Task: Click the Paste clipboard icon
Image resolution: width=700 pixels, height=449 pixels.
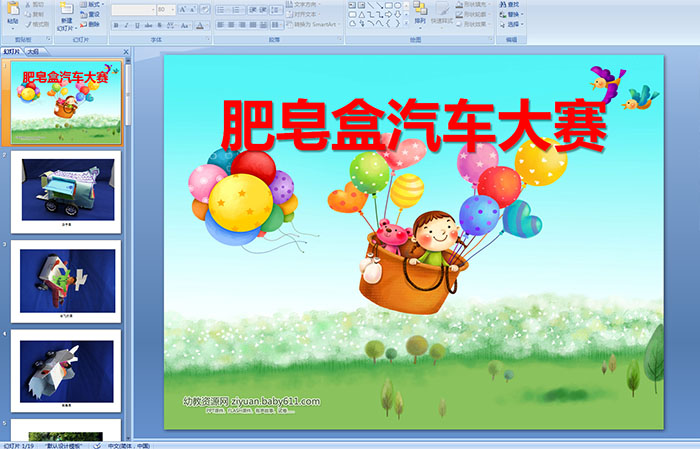Action: (13, 8)
